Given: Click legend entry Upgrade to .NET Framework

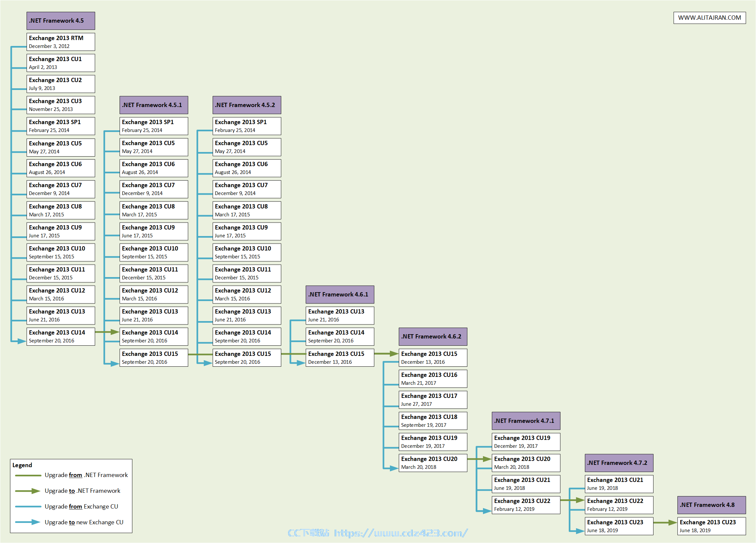Looking at the screenshot, I should (68, 491).
